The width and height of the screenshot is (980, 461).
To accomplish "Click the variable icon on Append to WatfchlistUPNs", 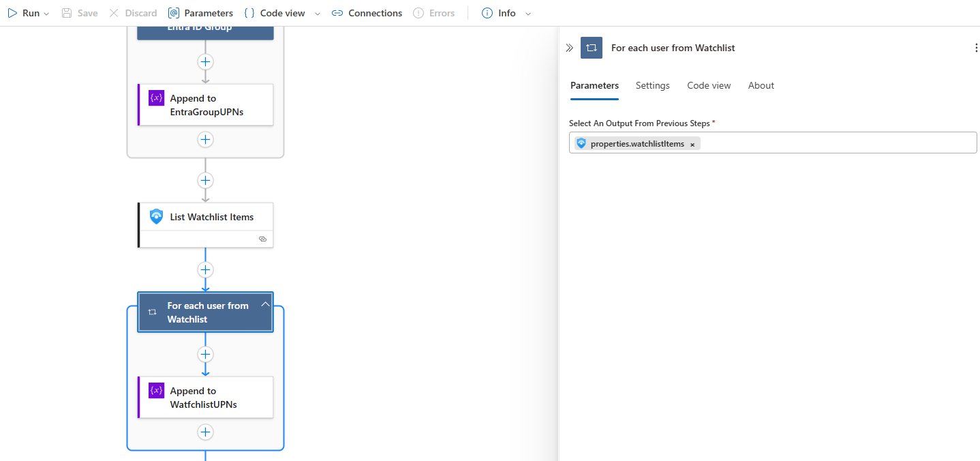I will (156, 391).
